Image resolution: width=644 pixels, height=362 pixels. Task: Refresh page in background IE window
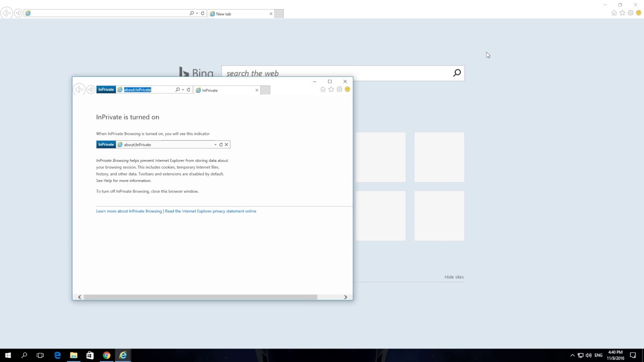tap(203, 13)
